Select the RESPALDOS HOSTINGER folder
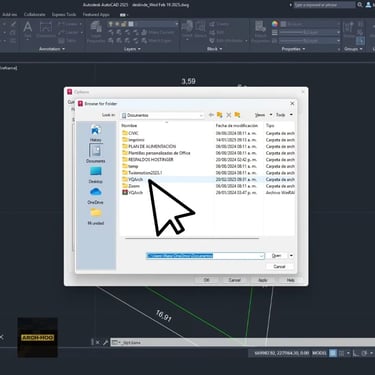The width and height of the screenshot is (375, 375). pos(148,160)
